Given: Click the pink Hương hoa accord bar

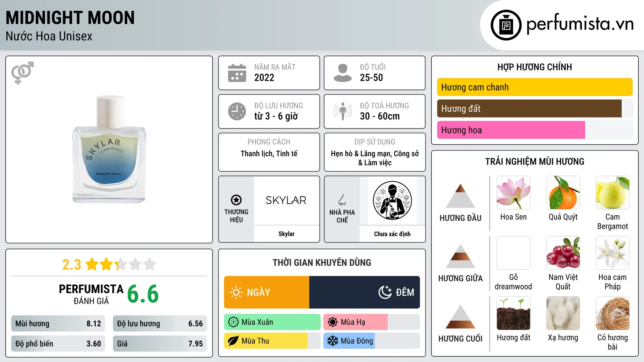Looking at the screenshot, I should click(x=511, y=130).
